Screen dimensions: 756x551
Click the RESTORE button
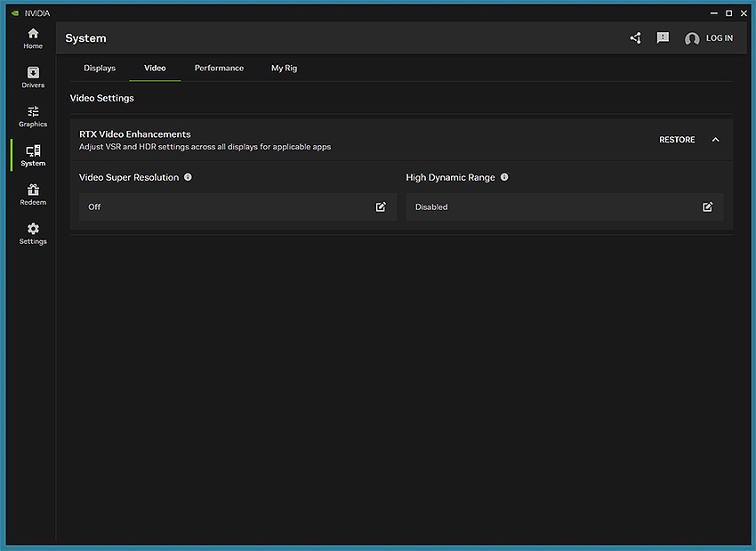click(x=677, y=140)
